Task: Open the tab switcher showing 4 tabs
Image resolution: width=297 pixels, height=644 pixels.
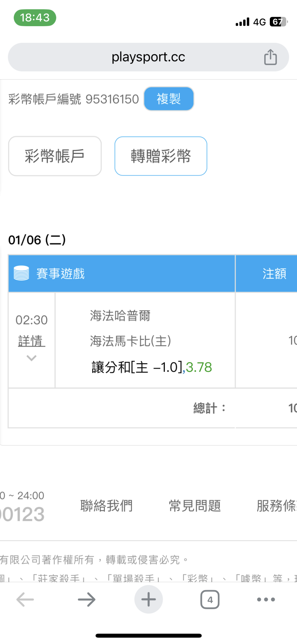Action: (210, 599)
